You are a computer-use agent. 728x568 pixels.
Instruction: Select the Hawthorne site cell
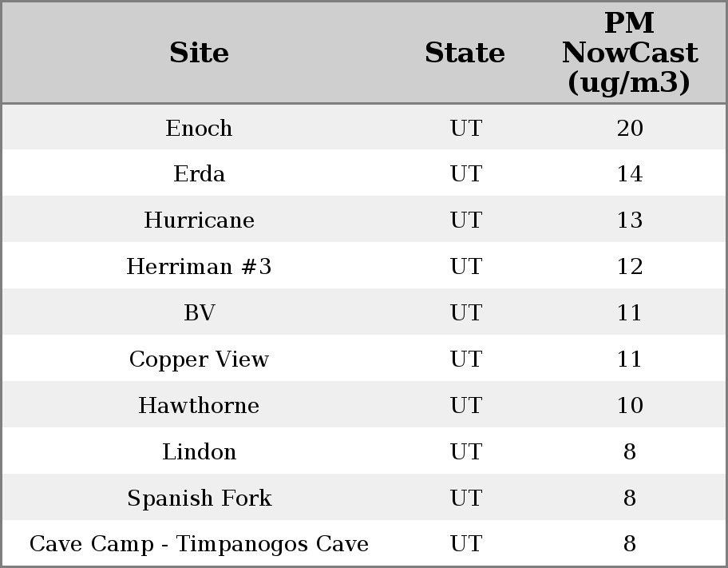(x=199, y=406)
